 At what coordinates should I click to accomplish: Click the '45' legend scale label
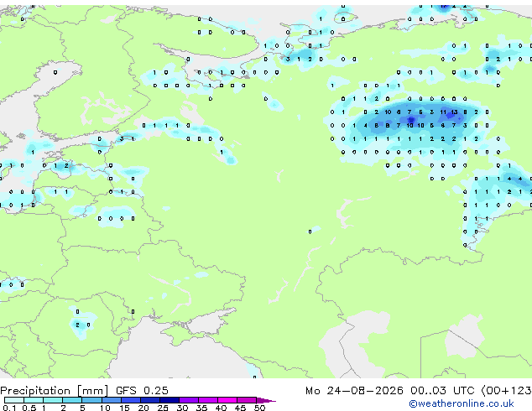(x=240, y=408)
